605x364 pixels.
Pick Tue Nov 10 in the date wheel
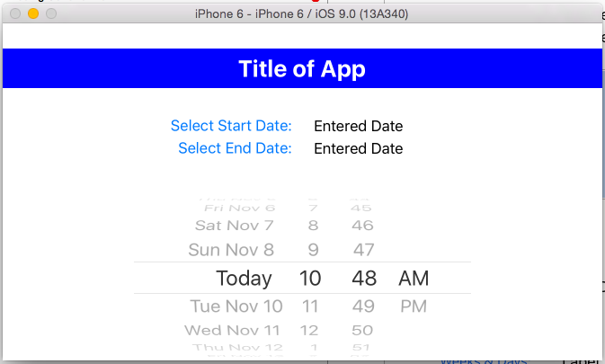pos(236,306)
